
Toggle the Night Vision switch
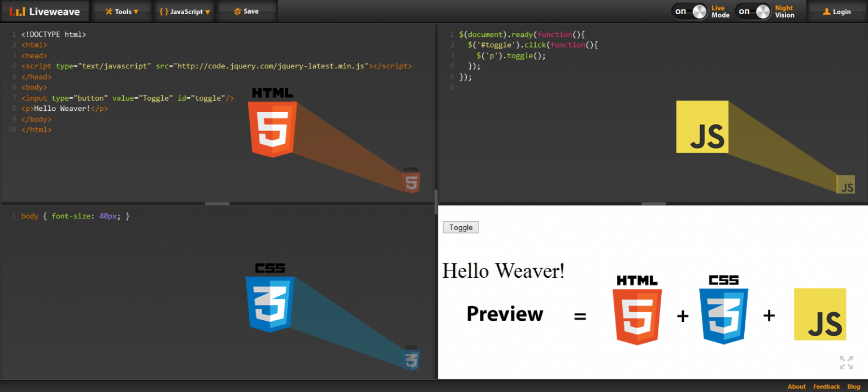click(753, 11)
